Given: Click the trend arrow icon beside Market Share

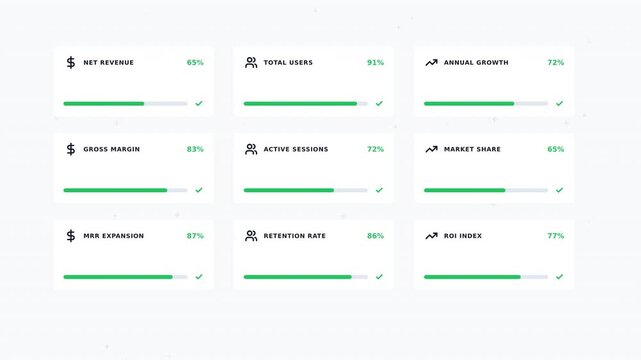Looking at the screenshot, I should click(x=431, y=149).
